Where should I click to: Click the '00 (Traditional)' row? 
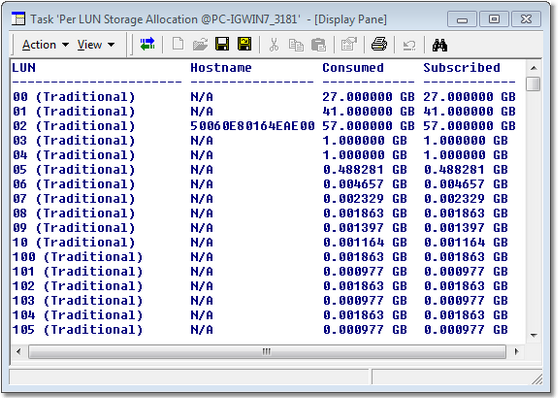pos(264,97)
